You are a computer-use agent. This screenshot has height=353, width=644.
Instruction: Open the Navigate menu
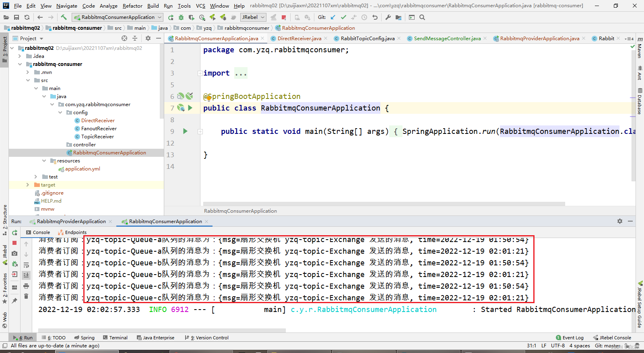pos(67,6)
